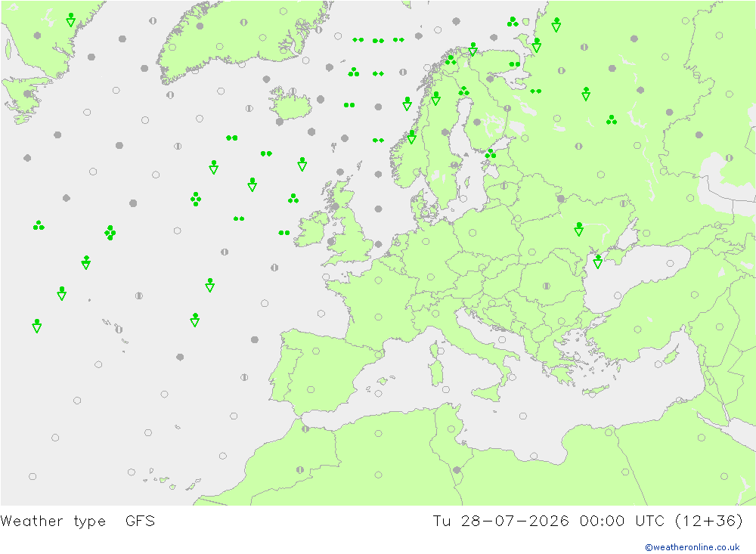Click the half-filled cloud circle over Latvia
Image resolution: width=756 pixels, height=554 pixels.
coord(503,186)
